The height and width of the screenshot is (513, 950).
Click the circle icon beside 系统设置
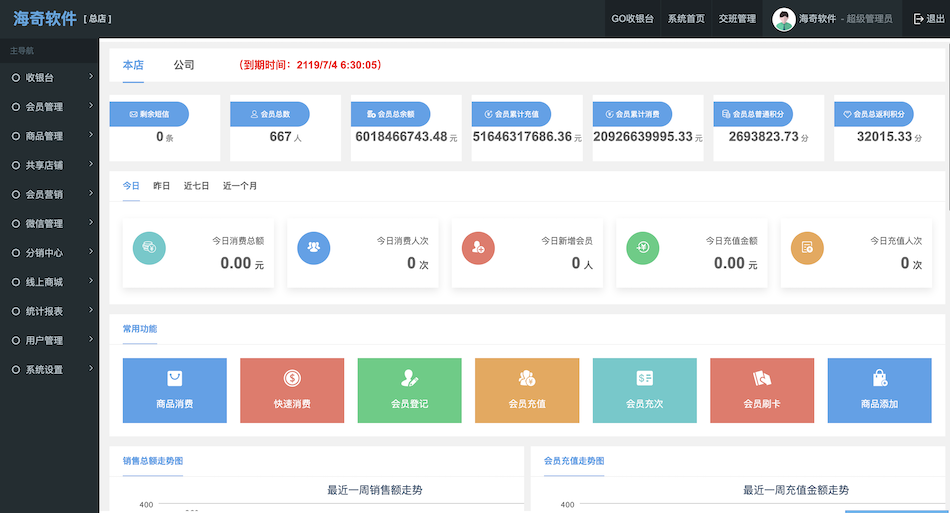pos(16,369)
